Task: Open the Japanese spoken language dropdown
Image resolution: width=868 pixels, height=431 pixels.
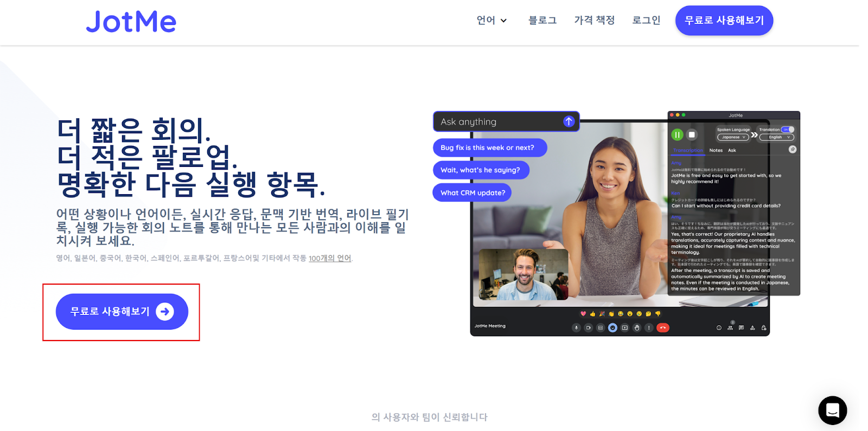Action: pos(733,137)
